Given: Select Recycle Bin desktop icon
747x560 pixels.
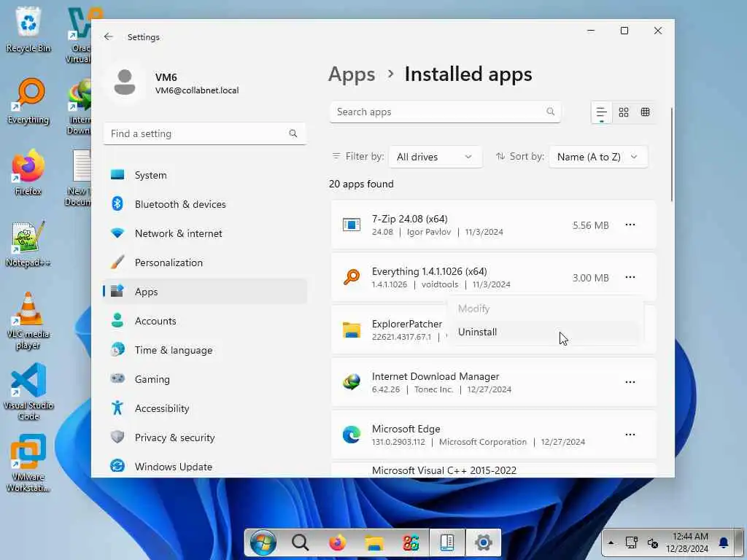Looking at the screenshot, I should pos(28,29).
